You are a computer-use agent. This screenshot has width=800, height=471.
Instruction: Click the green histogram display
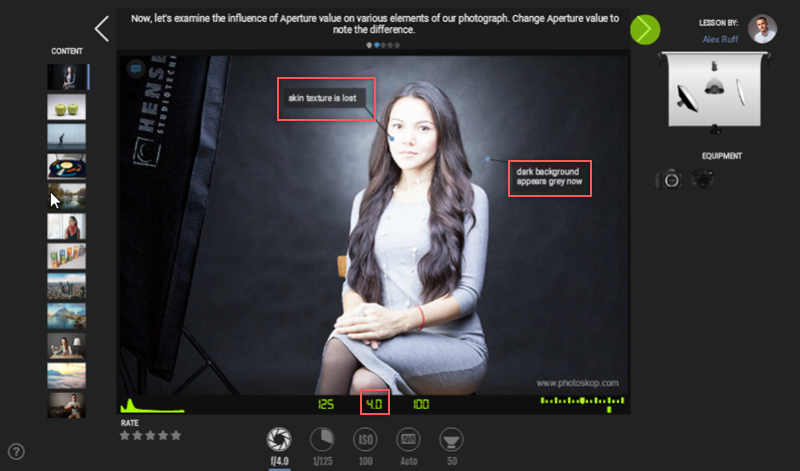pos(152,406)
